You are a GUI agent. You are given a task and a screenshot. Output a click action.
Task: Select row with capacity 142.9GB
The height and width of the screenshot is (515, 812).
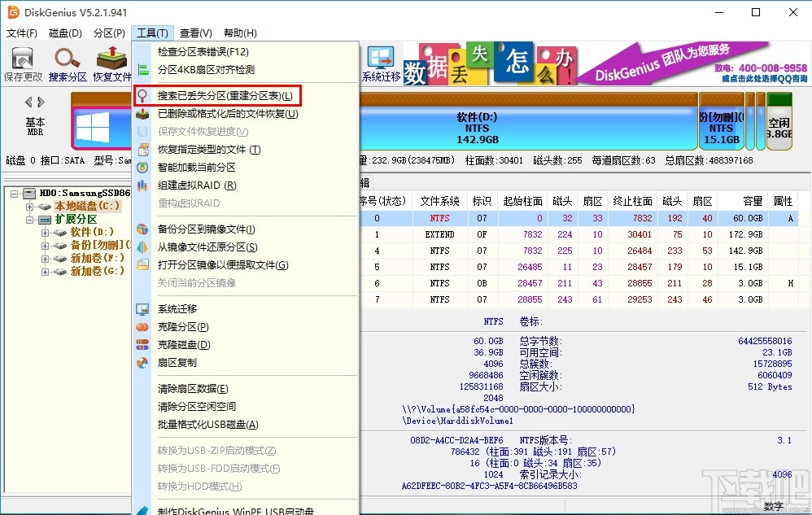coord(579,251)
